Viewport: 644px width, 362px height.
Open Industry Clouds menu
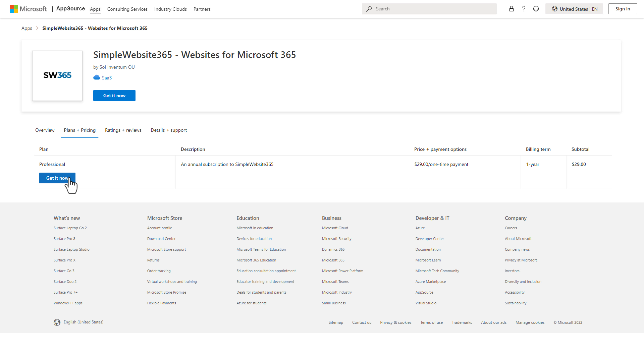(x=170, y=9)
